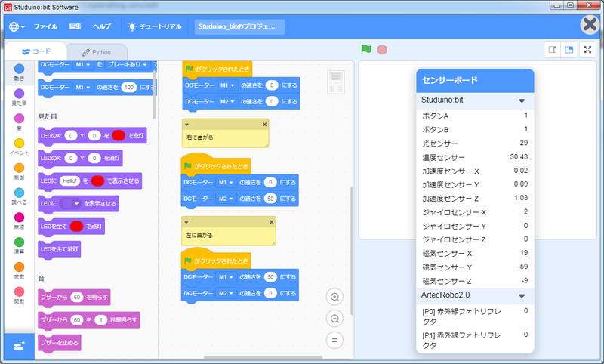Screen dimensions: 604x364
Task: Click the red swatch in LEDを全て で点灯 block
Action: [76, 226]
